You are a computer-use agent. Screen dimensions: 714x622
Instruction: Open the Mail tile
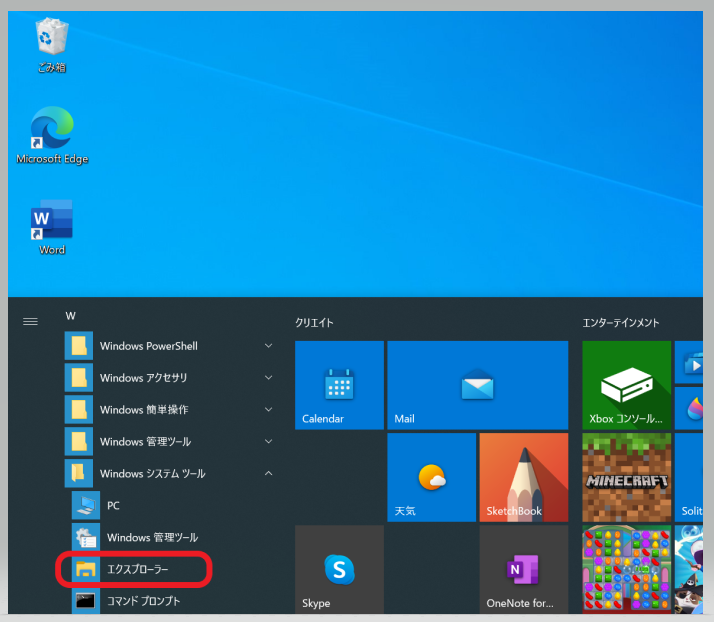[477, 384]
